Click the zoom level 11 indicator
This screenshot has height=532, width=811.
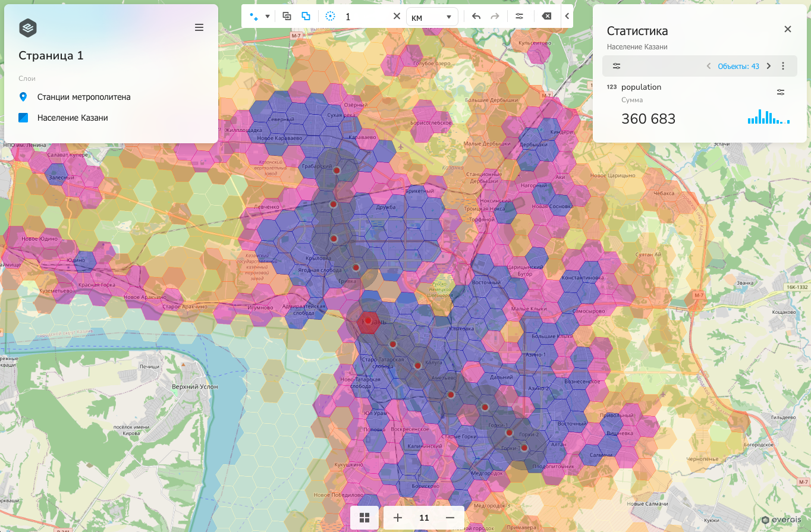pyautogui.click(x=424, y=518)
